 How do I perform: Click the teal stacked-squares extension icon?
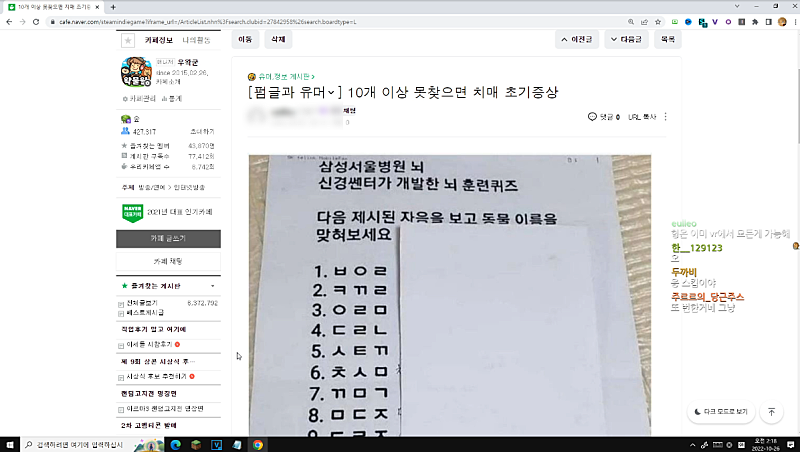pyautogui.click(x=703, y=22)
